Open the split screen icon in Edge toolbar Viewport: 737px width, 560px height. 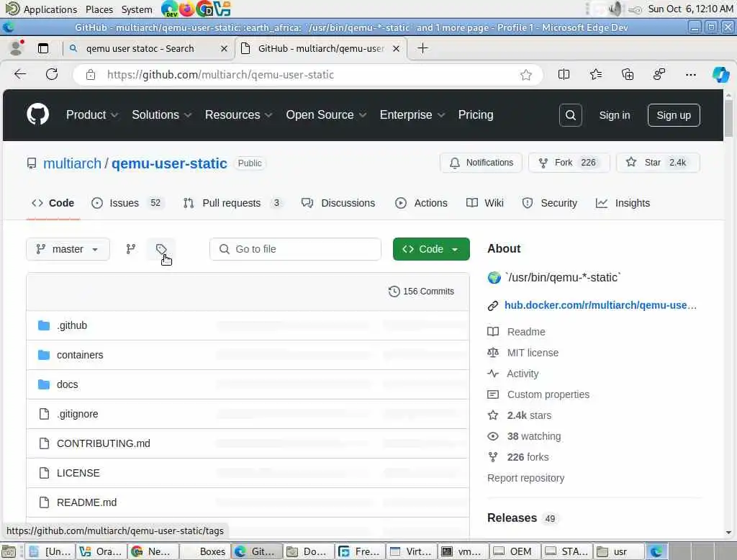564,74
